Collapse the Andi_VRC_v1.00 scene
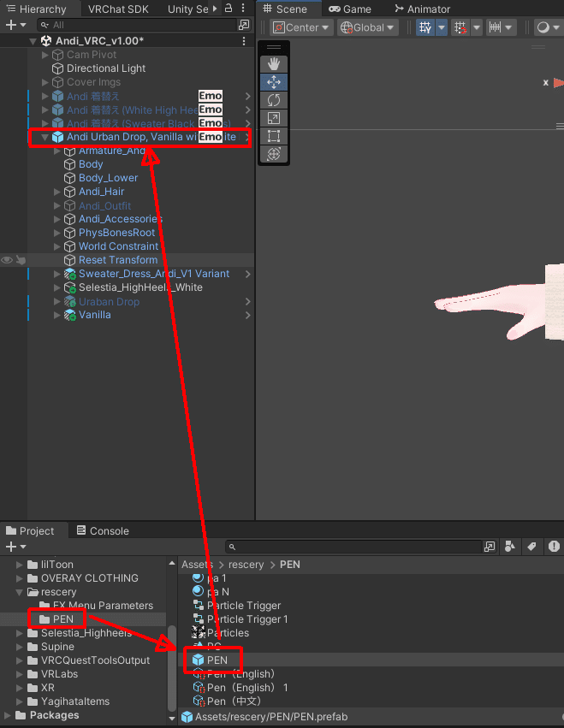This screenshot has height=728, width=564. click(x=33, y=41)
